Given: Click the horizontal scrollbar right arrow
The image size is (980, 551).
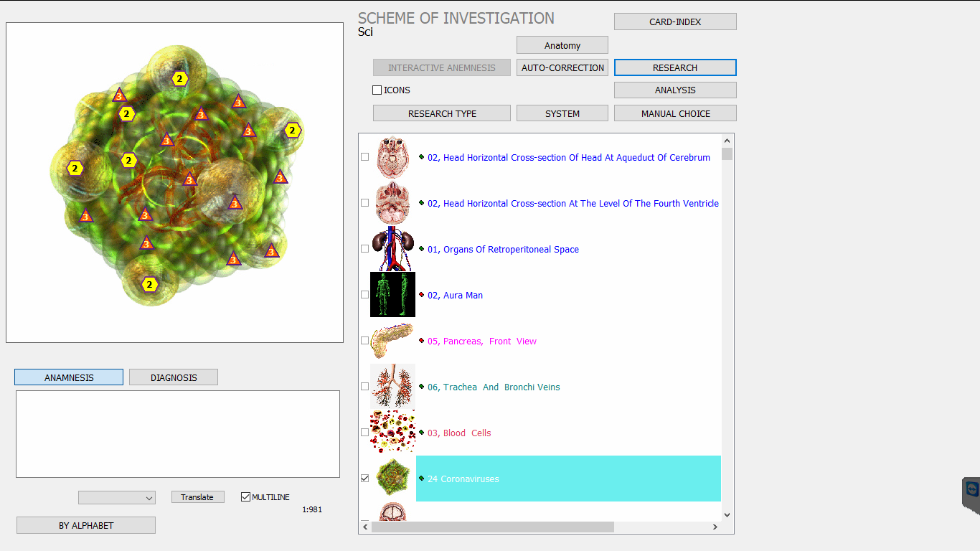Looking at the screenshot, I should pos(715,527).
